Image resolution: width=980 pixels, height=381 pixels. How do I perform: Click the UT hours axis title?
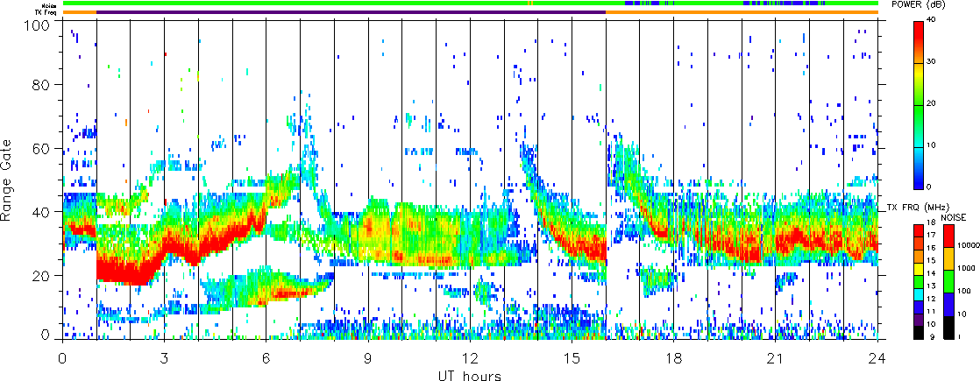pos(470,376)
